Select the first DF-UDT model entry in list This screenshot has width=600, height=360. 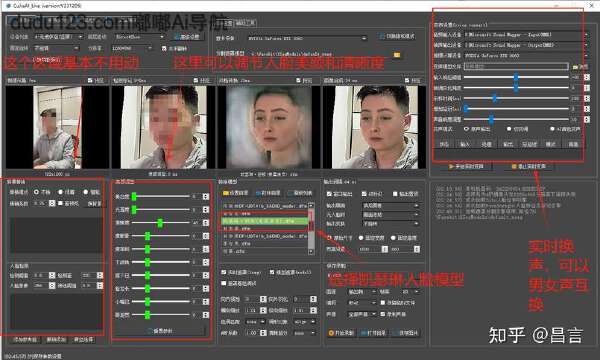click(x=265, y=206)
